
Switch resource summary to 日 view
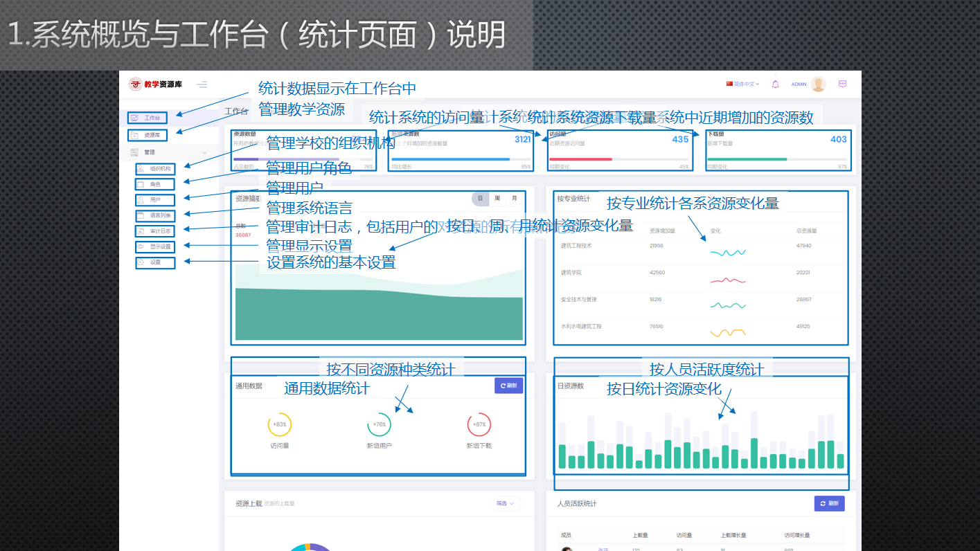[x=480, y=199]
